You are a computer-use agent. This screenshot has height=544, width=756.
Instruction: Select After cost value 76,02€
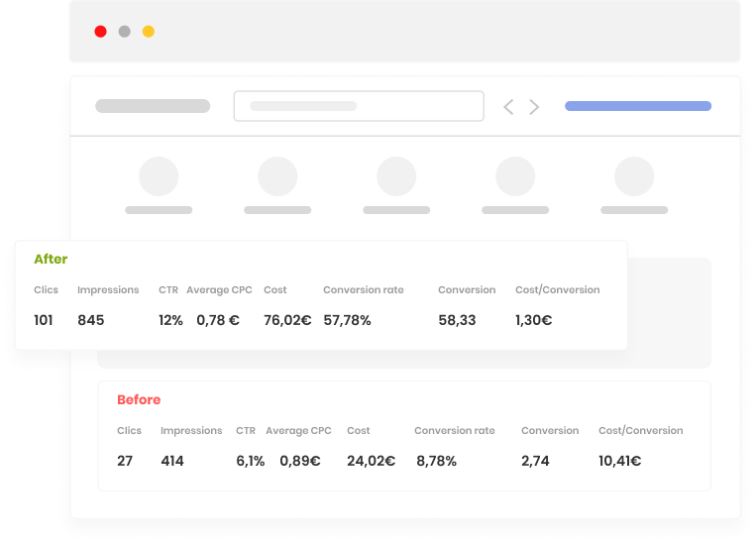pyautogui.click(x=287, y=320)
